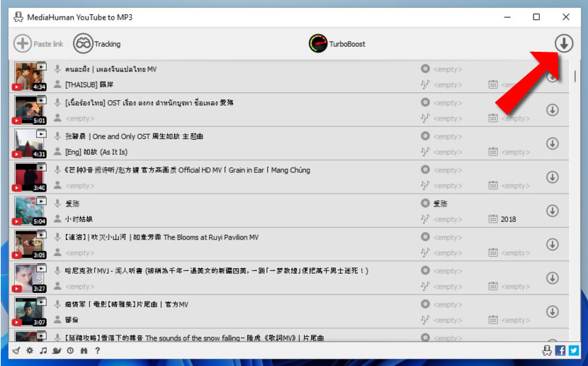The width and height of the screenshot is (588, 366).
Task: Download the One and Only OST track
Action: click(553, 143)
